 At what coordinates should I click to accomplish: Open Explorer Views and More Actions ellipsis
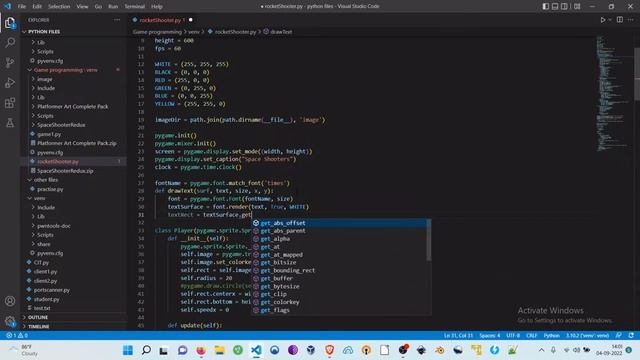pyautogui.click(x=117, y=20)
